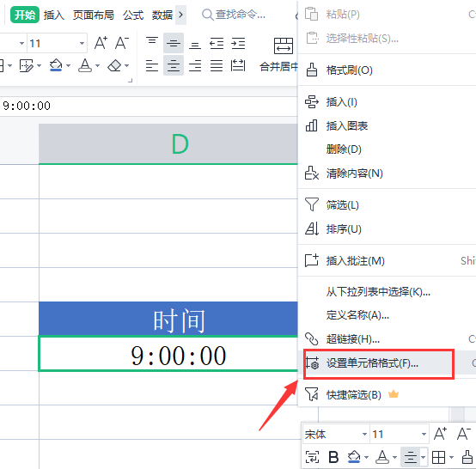
Task: Align text right in the ribbon
Action: coord(195,65)
